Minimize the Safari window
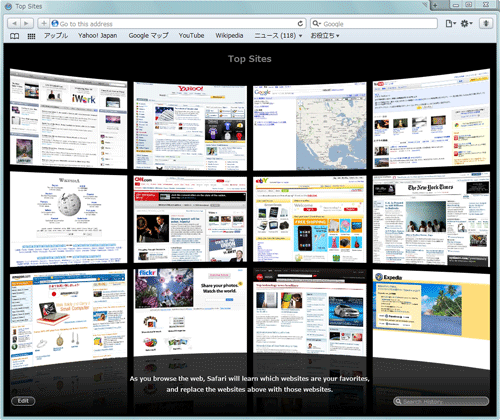The width and height of the screenshot is (500, 420). [x=456, y=5]
